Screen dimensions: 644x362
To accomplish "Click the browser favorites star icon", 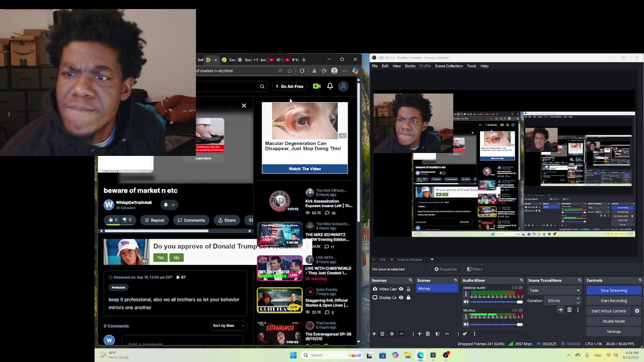I will tap(290, 71).
